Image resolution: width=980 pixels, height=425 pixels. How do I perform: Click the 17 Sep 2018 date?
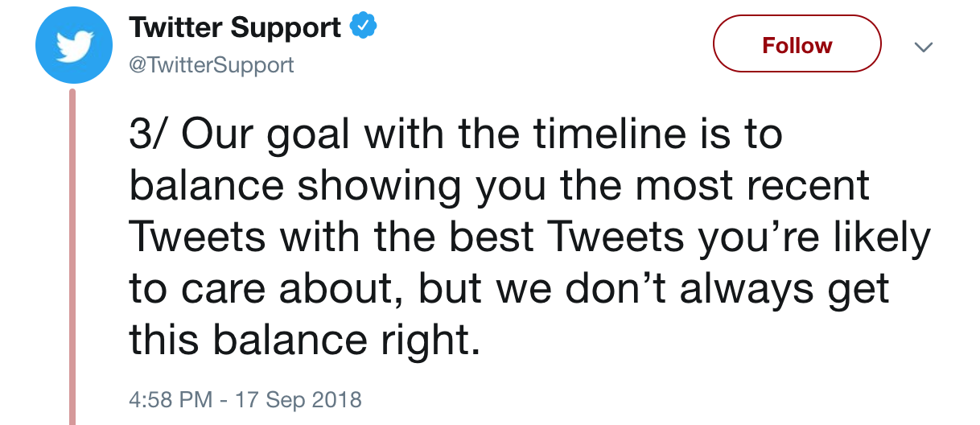pyautogui.click(x=298, y=399)
